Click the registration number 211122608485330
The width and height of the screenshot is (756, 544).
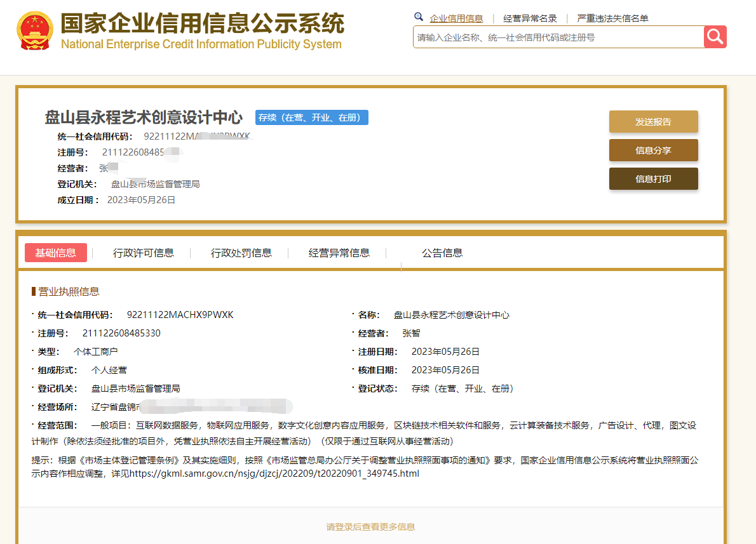coord(121,333)
